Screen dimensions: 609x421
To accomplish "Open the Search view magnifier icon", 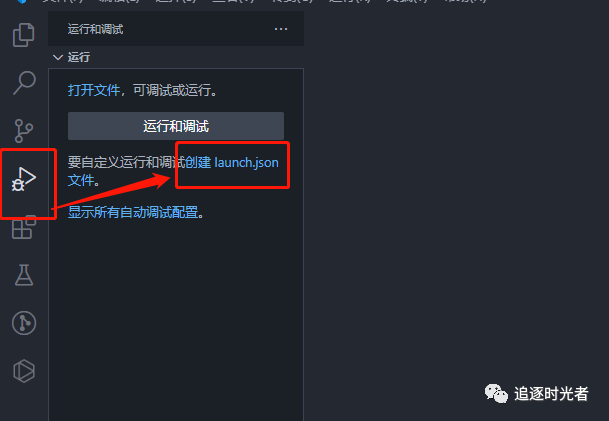I will coord(24,83).
